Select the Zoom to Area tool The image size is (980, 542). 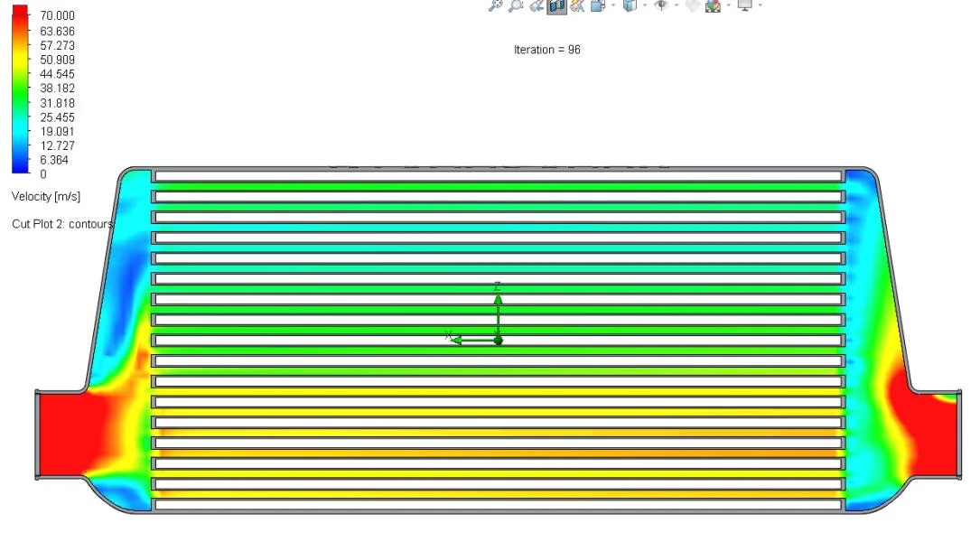(x=516, y=5)
